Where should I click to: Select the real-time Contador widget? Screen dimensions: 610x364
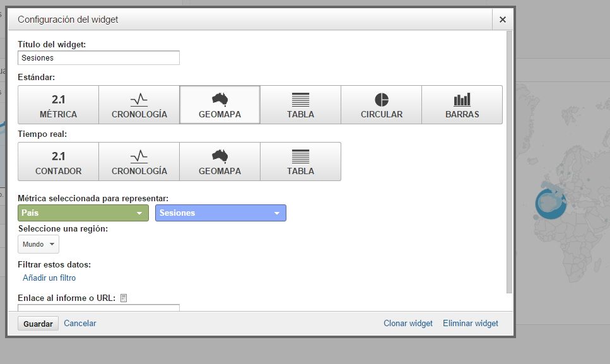pyautogui.click(x=59, y=161)
